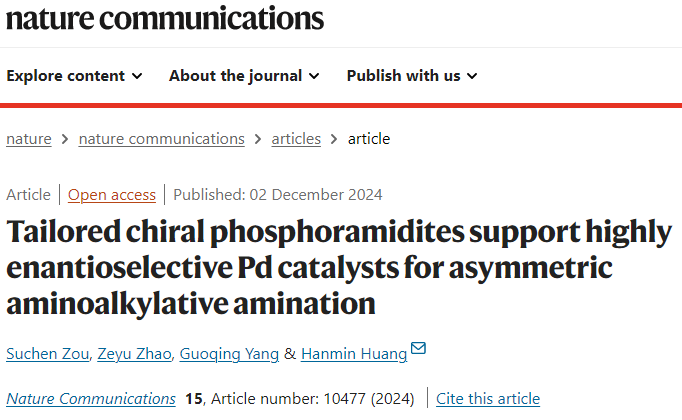Image resolution: width=682 pixels, height=420 pixels.
Task: Follow the Open access link
Action: (x=112, y=195)
